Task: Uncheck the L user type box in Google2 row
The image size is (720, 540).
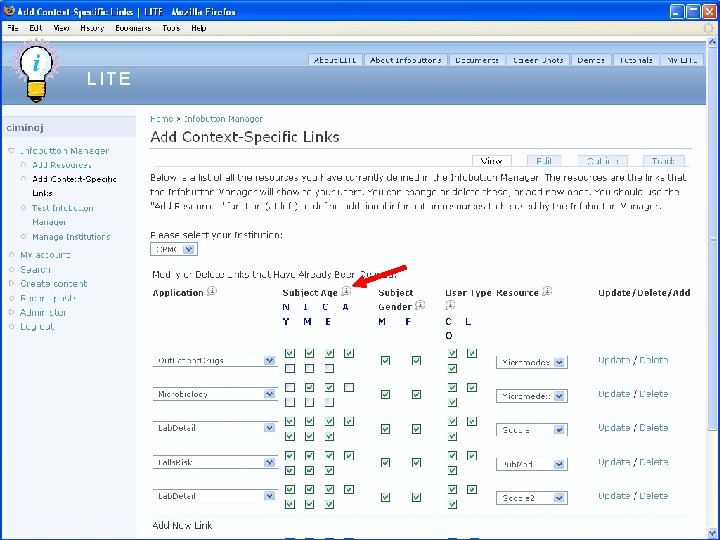Action: [472, 489]
